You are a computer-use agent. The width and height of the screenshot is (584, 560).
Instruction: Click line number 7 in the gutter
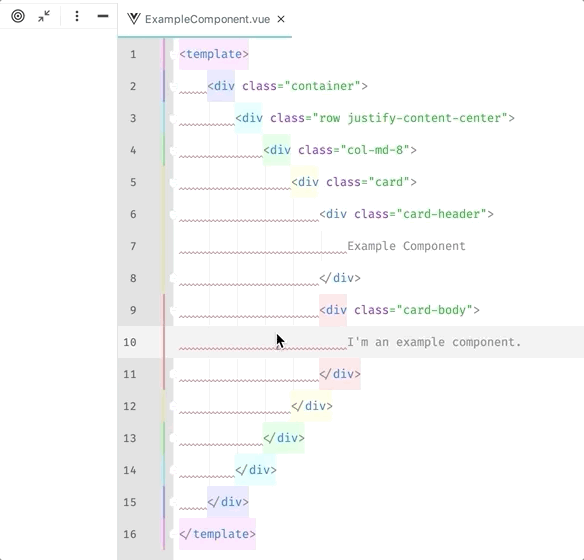[133, 246]
